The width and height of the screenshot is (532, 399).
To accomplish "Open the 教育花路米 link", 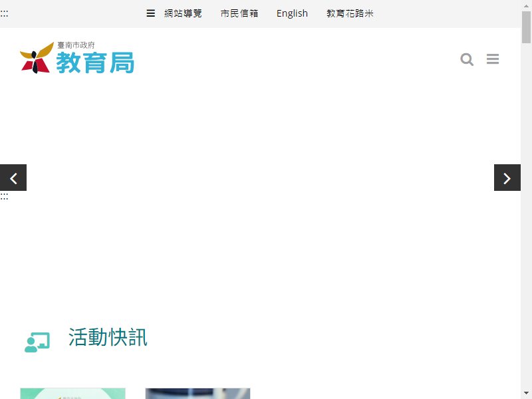I will pyautogui.click(x=350, y=13).
